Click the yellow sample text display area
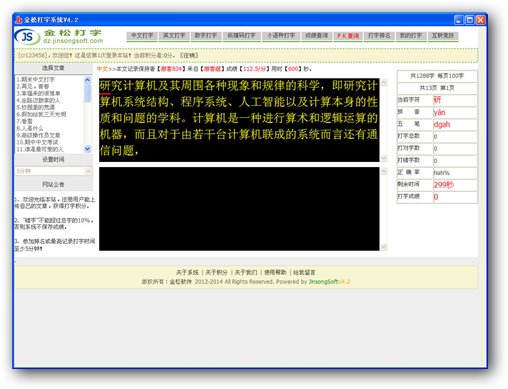This screenshot has width=508, height=389. pos(239,120)
